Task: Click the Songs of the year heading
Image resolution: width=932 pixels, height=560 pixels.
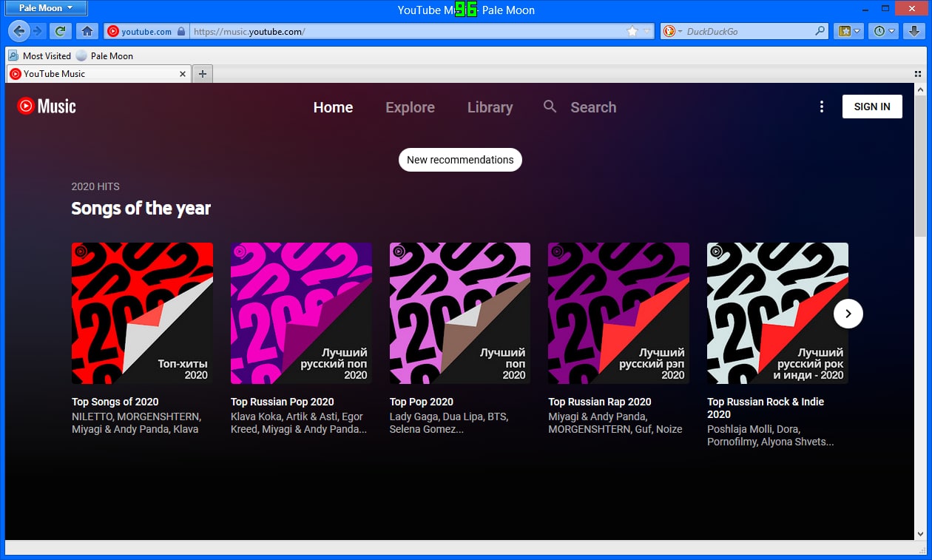Action: click(141, 209)
